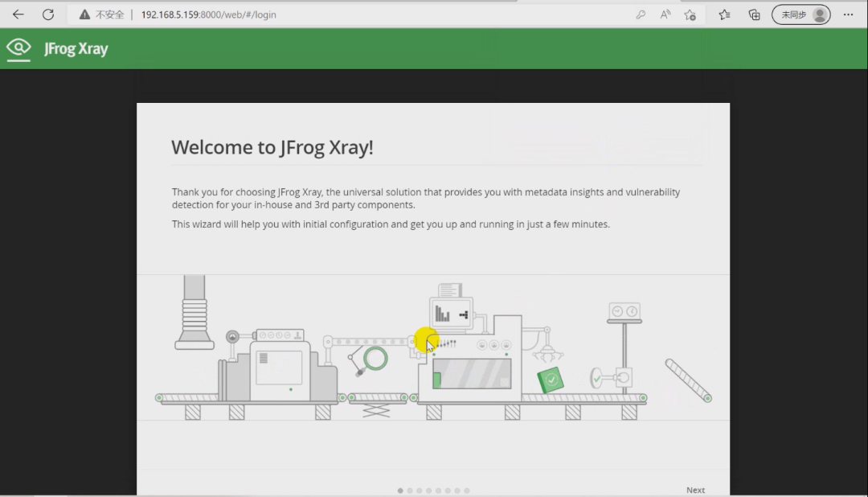The width and height of the screenshot is (868, 497).
Task: Click Next to advance the wizard
Action: pos(695,489)
